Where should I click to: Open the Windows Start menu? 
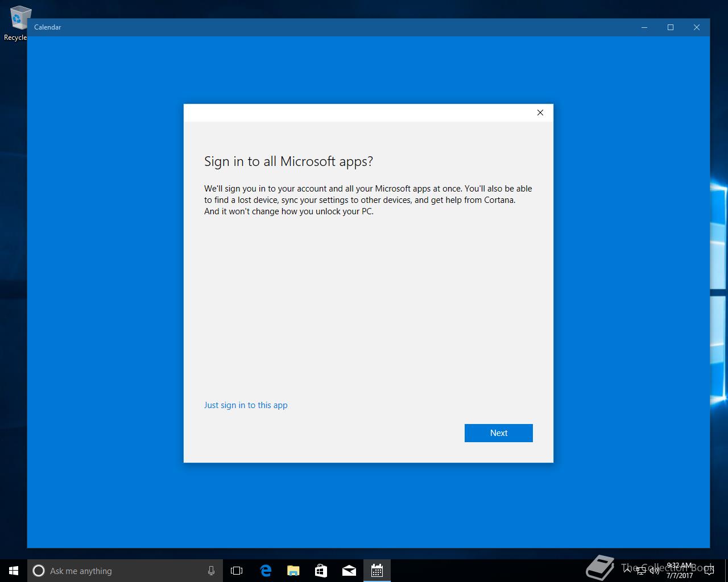pos(14,571)
